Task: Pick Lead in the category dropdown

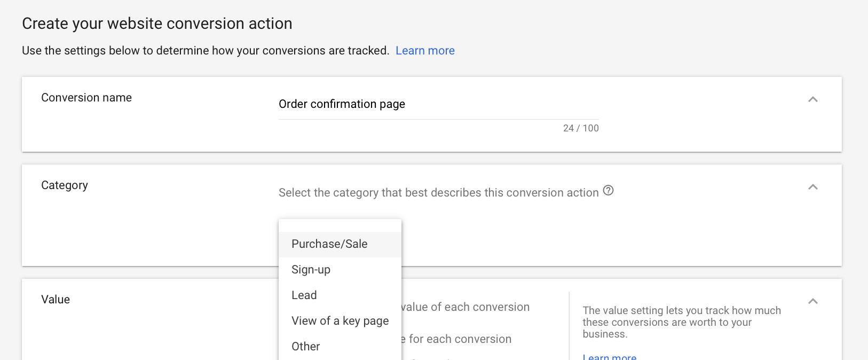Action: pos(340,295)
